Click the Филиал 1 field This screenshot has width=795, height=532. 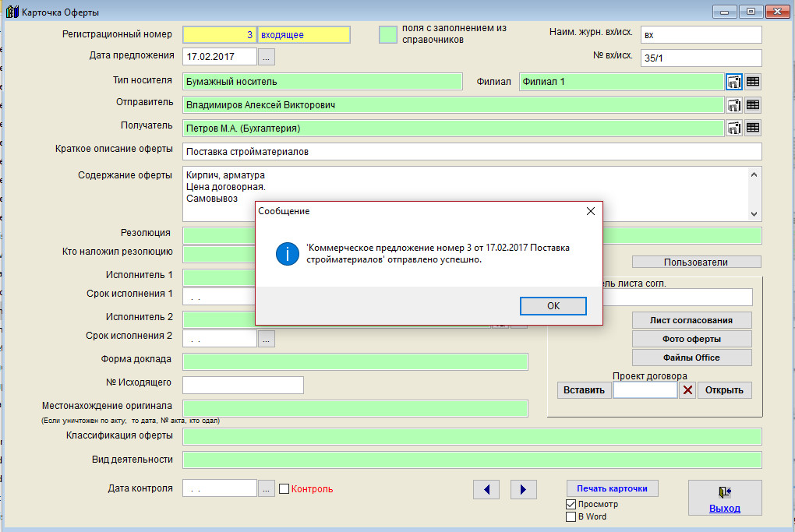coord(622,82)
